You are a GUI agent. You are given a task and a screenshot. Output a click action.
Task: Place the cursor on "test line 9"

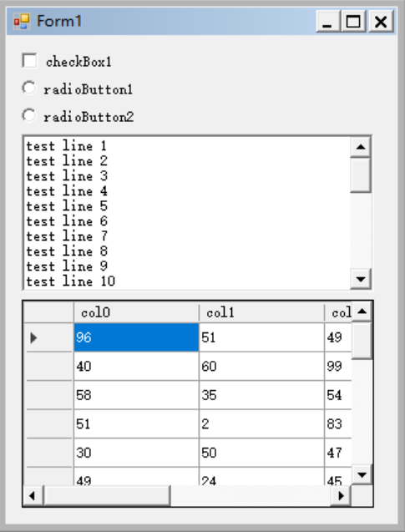click(67, 266)
